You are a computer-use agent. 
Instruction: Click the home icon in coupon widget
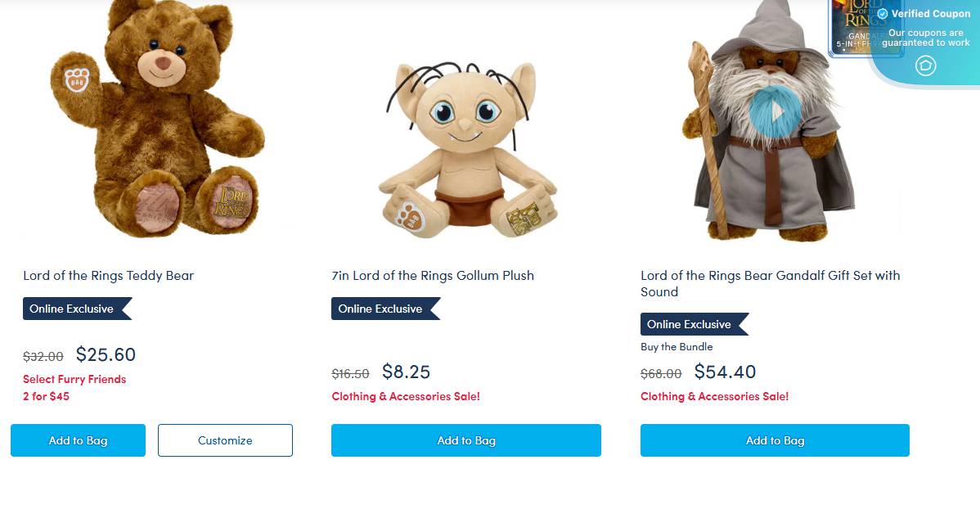coord(925,65)
